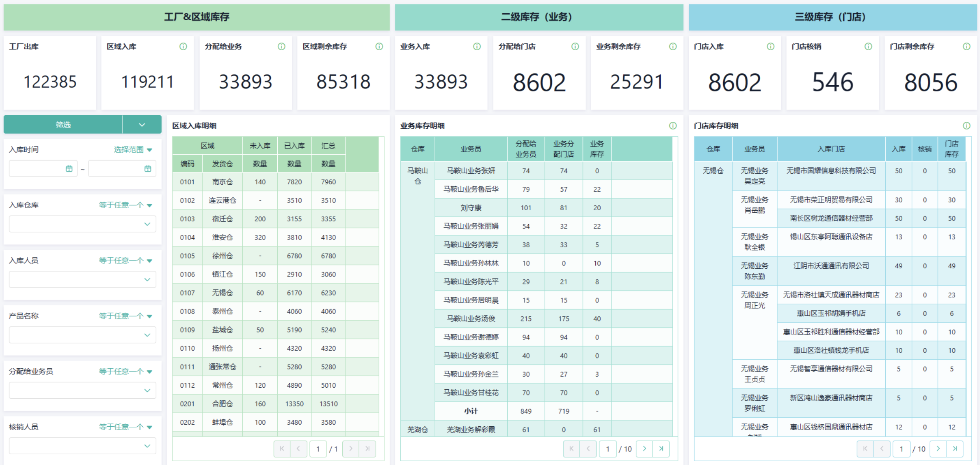
Task: Click info icon beside 门店库存明细 title
Action: click(966, 126)
